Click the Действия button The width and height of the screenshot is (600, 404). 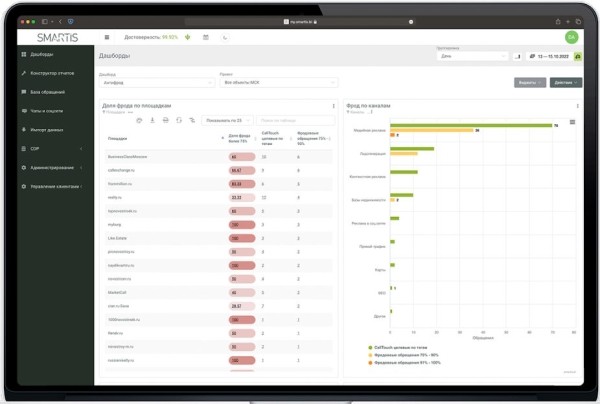[564, 82]
